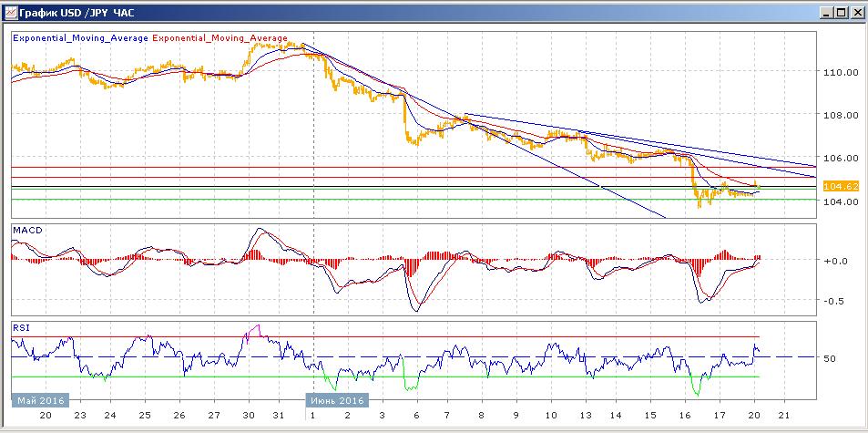Click the RSI 50 level axis label

[x=830, y=358]
